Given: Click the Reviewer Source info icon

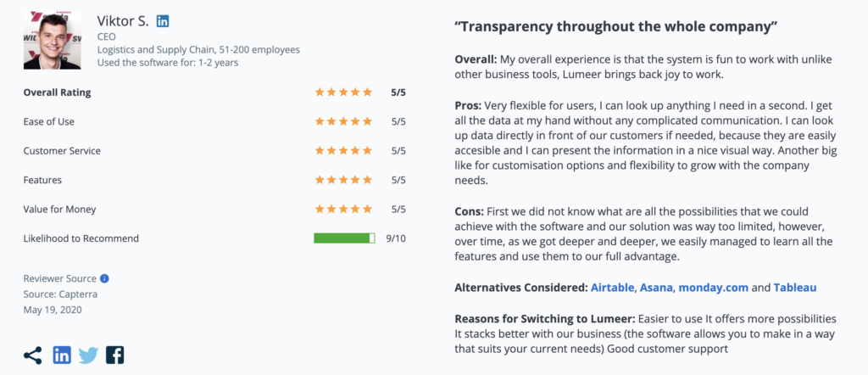Looking at the screenshot, I should pyautogui.click(x=104, y=278).
